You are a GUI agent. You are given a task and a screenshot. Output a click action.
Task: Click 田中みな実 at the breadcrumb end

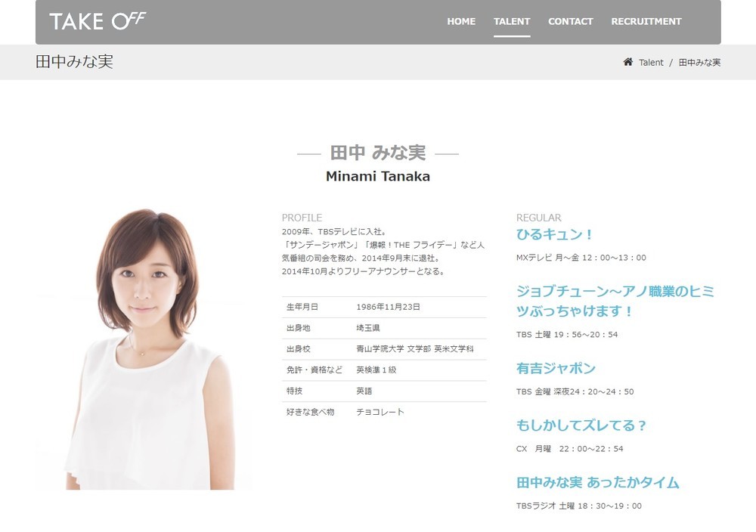click(699, 63)
